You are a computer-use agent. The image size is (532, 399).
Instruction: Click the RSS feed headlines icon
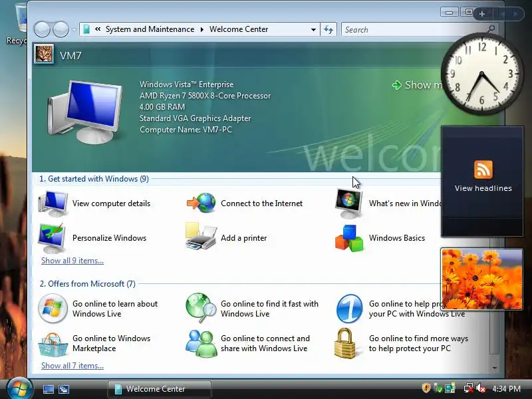[x=483, y=170]
